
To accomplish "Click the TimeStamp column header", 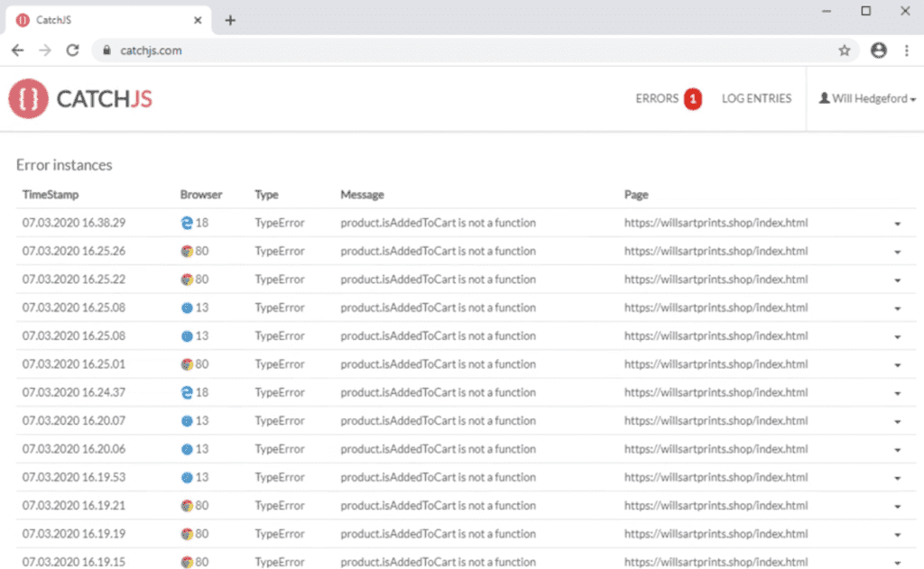I will click(51, 195).
